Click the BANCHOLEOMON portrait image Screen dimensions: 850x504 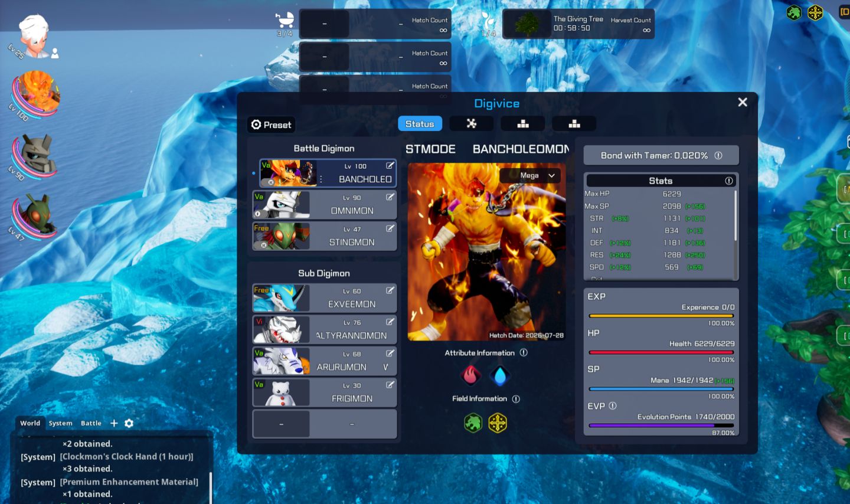[x=486, y=252]
